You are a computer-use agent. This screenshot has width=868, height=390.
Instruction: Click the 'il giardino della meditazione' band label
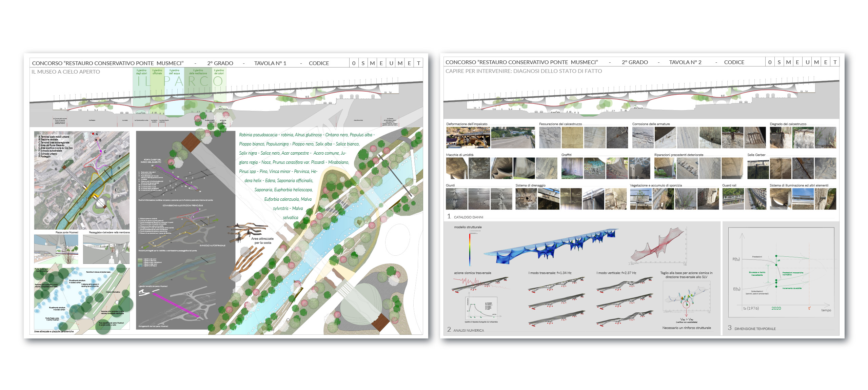point(198,72)
